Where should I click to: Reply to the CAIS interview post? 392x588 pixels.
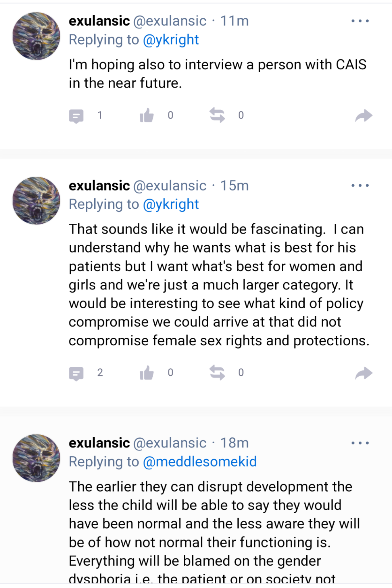[x=76, y=116]
